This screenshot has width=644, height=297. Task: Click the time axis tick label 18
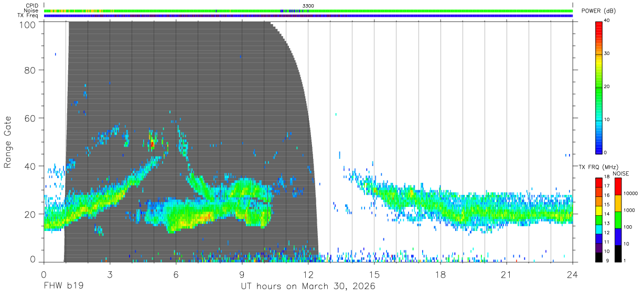coord(441,275)
